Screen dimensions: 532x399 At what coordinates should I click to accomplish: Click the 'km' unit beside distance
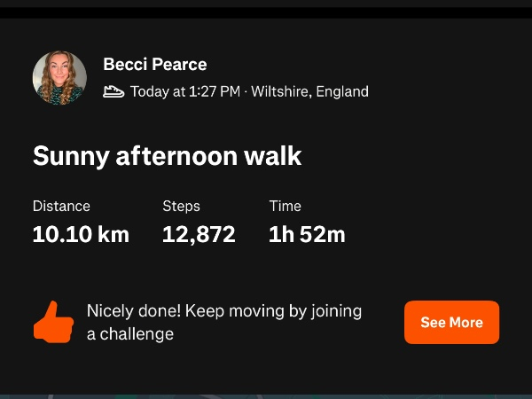click(x=113, y=234)
